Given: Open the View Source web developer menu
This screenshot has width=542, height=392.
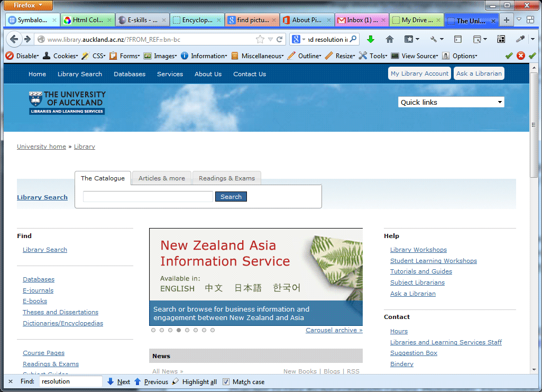Looking at the screenshot, I should tap(415, 56).
